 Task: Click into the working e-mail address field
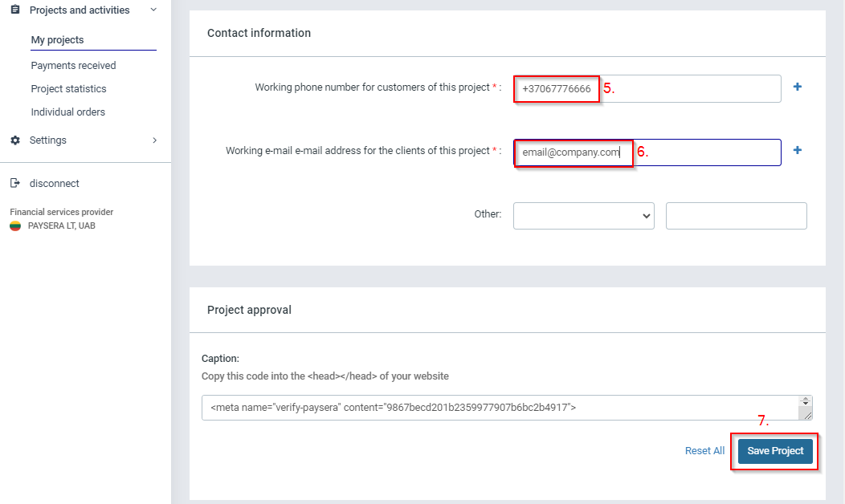(x=707, y=152)
